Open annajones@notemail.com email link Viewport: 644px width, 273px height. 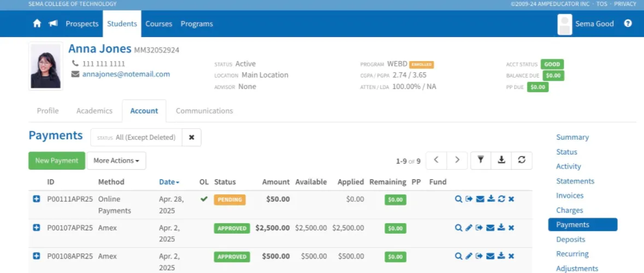(x=126, y=74)
